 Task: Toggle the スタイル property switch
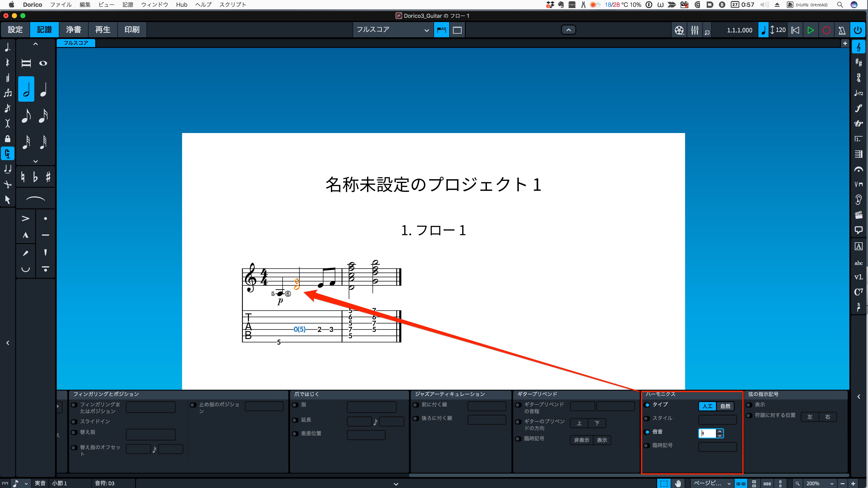[647, 418]
